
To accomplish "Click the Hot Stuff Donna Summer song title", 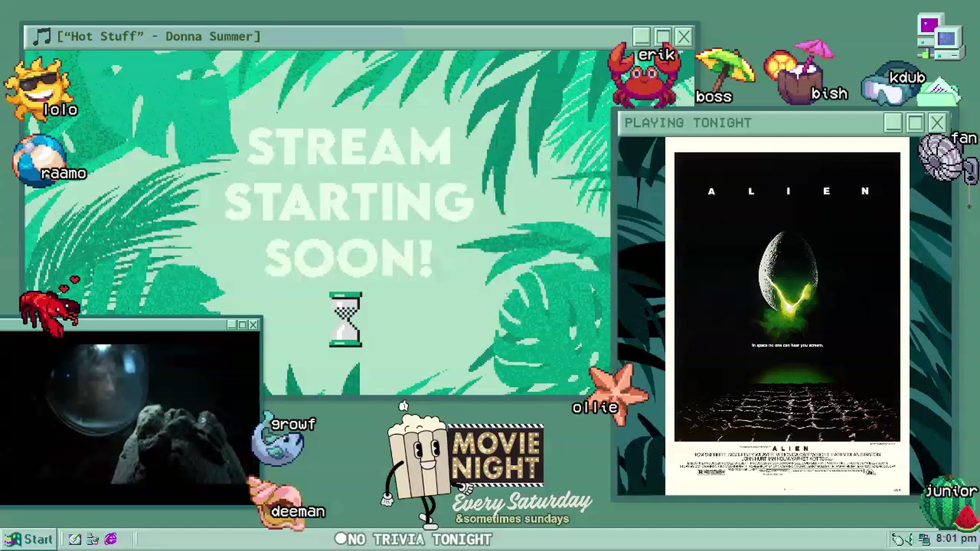I will (x=159, y=36).
